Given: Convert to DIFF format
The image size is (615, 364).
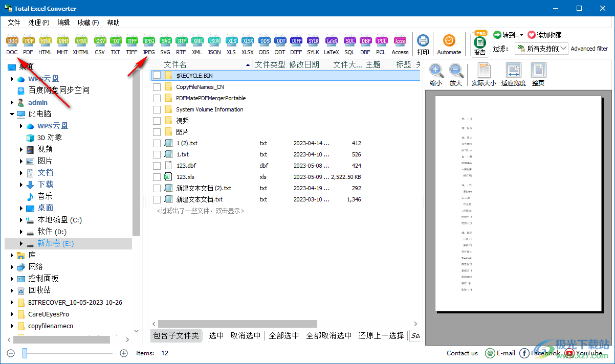Looking at the screenshot, I should (296, 45).
